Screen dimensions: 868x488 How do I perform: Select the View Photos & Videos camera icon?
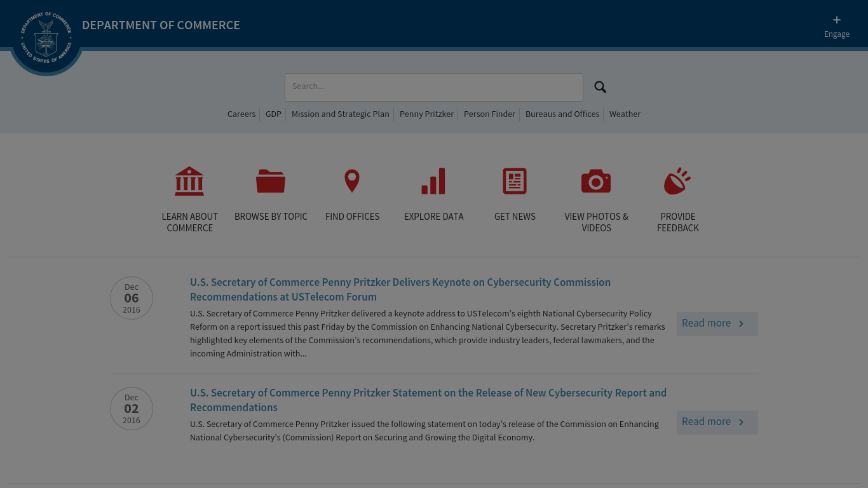click(596, 181)
